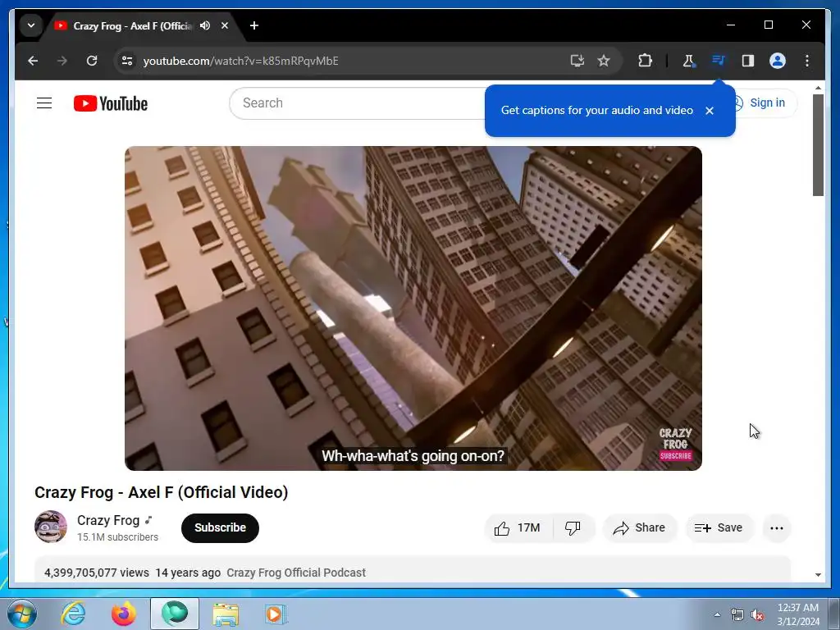
Task: Open the Crazy Frog channel name link
Action: click(x=108, y=520)
